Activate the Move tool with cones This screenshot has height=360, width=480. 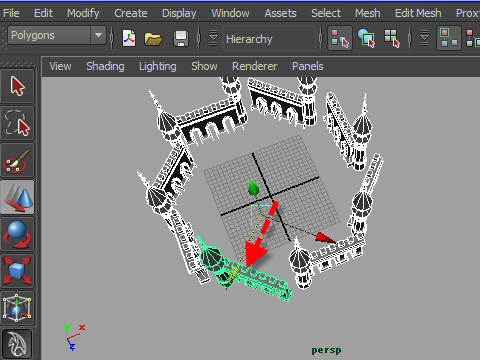[17, 197]
